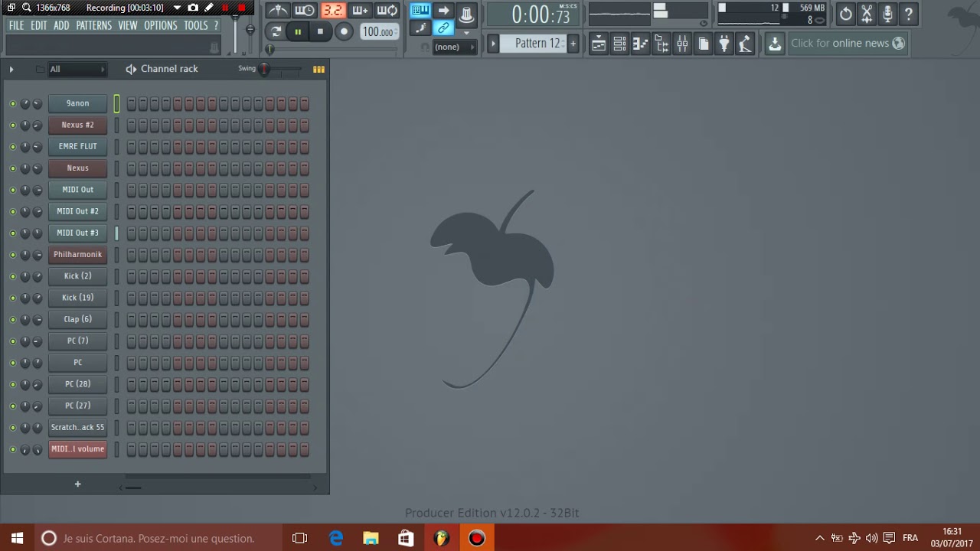Open the 'All' channel filter dropdown
Screen dimensions: 980x551
[x=77, y=69]
